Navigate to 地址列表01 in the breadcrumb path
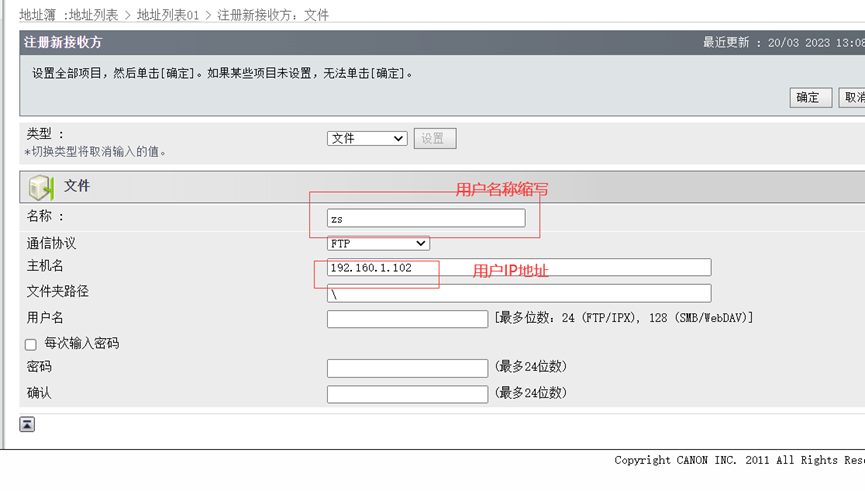This screenshot has width=865, height=491. pyautogui.click(x=168, y=15)
